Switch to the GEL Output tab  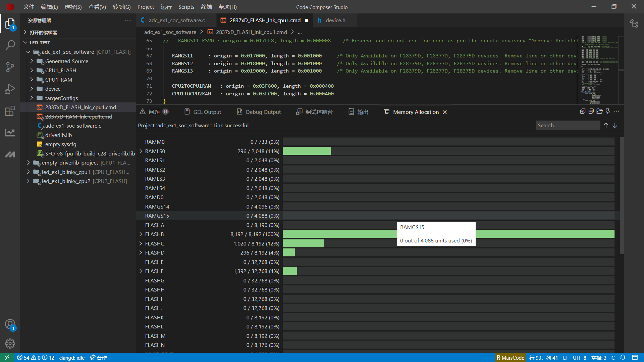click(x=207, y=111)
